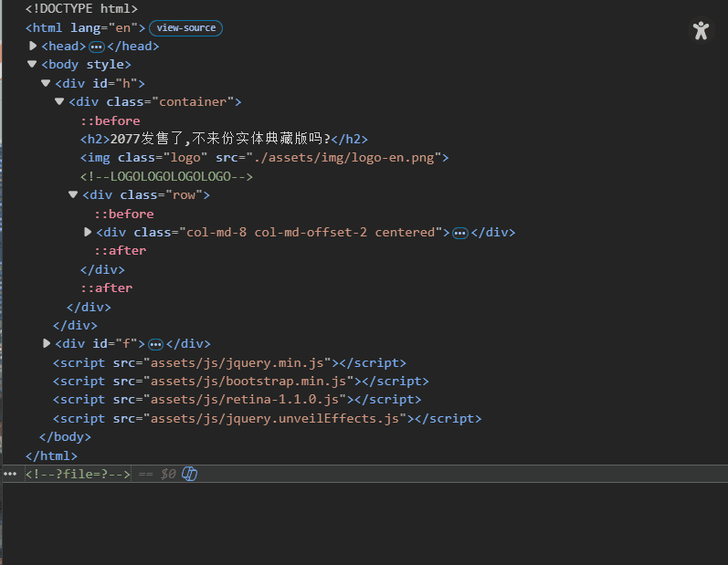
Task: Click the view-source badge
Action: click(x=185, y=27)
